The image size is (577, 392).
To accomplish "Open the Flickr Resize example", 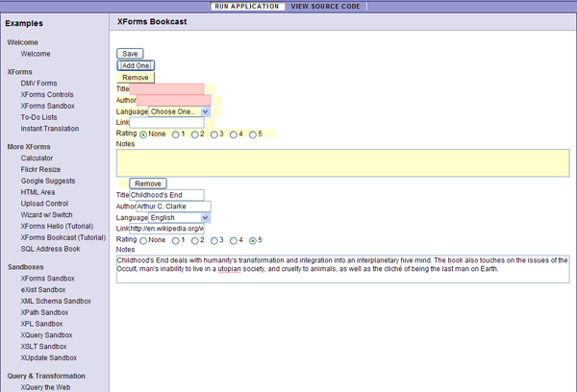I will (40, 169).
